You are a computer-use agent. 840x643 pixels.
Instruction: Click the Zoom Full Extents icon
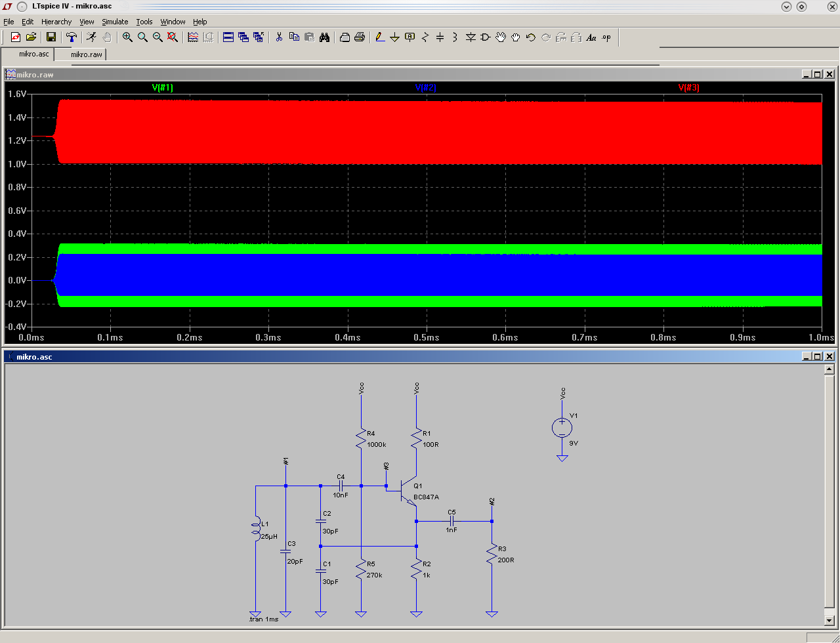pyautogui.click(x=173, y=37)
